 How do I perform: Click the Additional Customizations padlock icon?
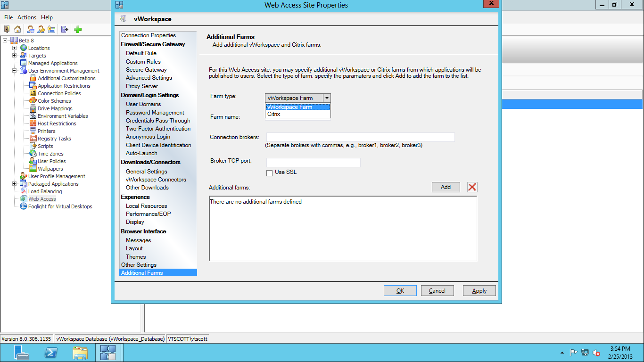coord(33,78)
